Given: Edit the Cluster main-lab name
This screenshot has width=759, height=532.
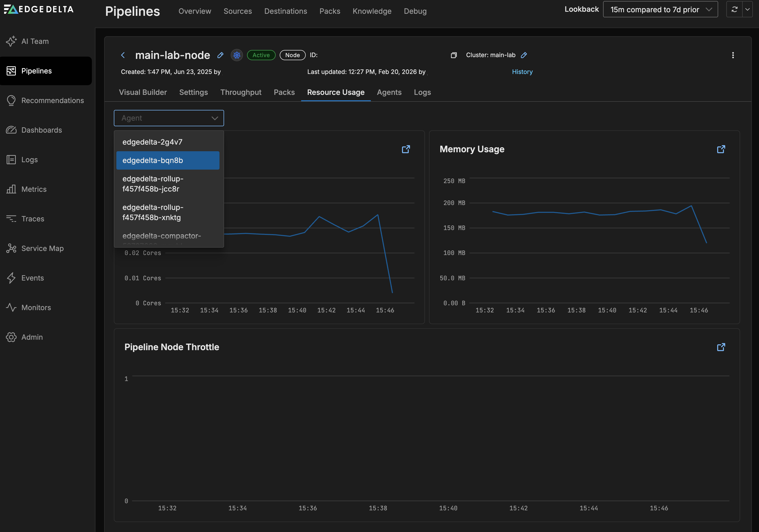Looking at the screenshot, I should pyautogui.click(x=524, y=55).
